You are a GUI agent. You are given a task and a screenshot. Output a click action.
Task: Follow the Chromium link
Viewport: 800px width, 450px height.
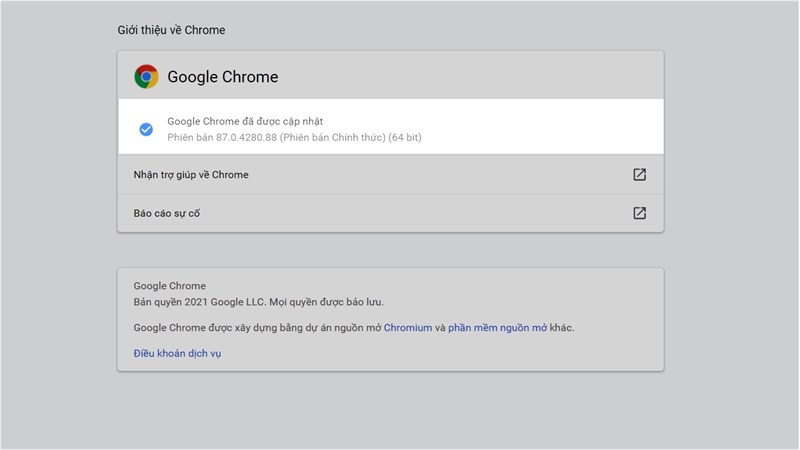click(408, 328)
